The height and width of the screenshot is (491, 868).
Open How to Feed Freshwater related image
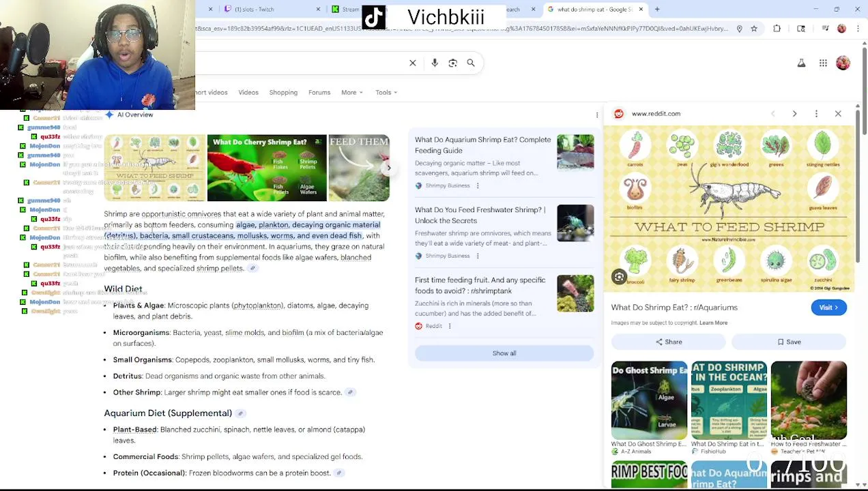(x=809, y=400)
